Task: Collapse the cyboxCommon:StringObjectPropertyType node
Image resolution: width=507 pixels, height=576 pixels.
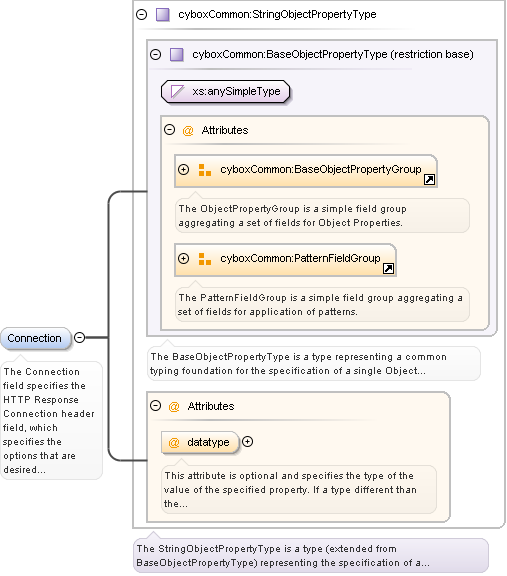Action: pyautogui.click(x=141, y=15)
